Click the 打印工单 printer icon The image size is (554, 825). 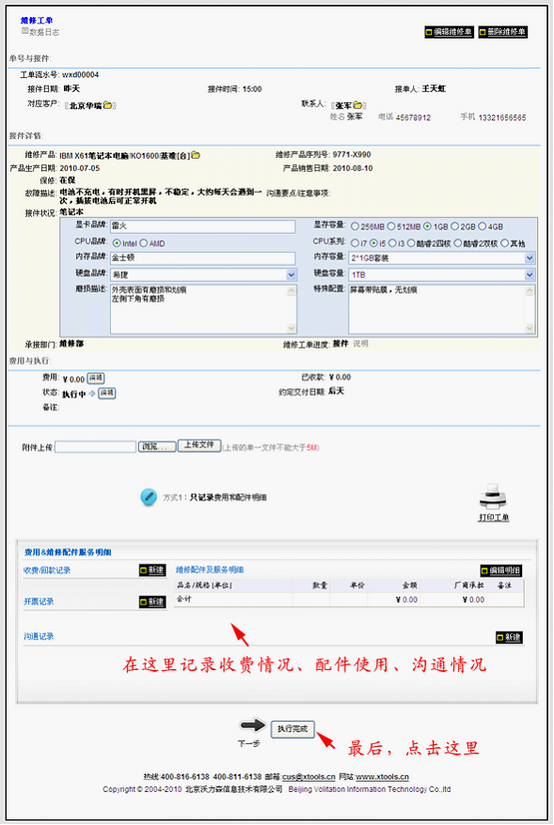(493, 497)
